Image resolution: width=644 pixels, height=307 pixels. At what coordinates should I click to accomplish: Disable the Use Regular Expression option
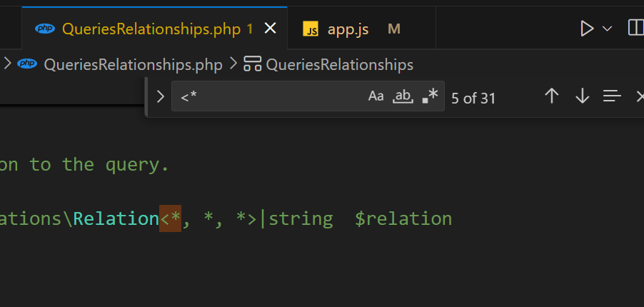tap(430, 96)
